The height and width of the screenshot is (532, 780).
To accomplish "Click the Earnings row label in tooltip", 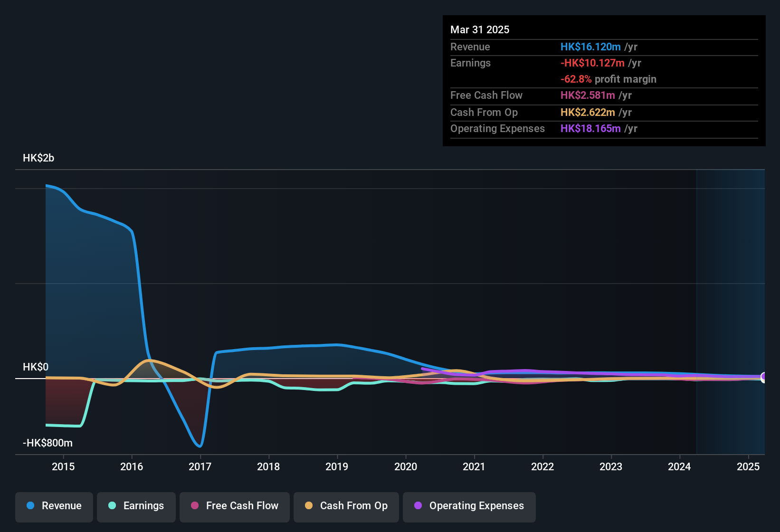I will (x=470, y=63).
